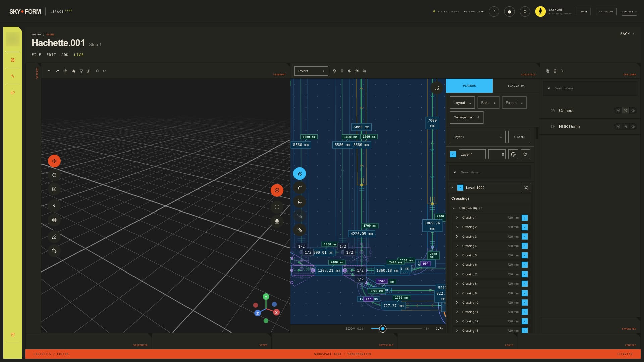
Task: Open the blue conveyor route tool
Action: coord(300,174)
